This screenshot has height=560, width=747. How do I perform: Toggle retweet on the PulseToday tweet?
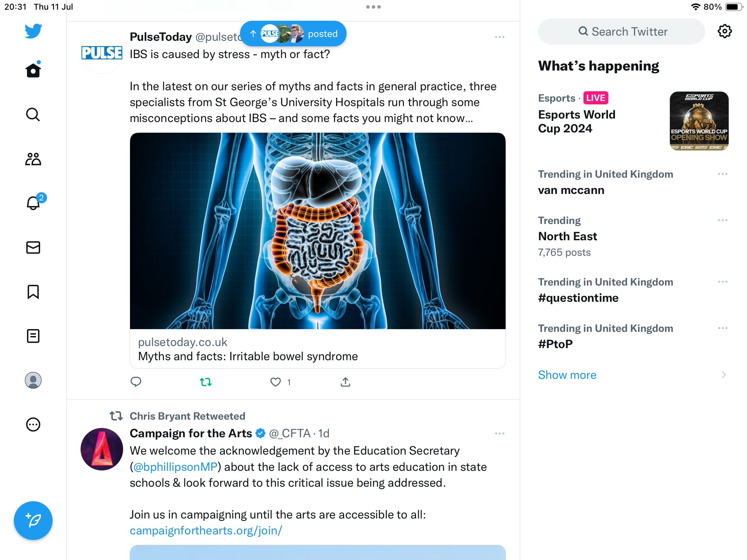(x=206, y=382)
